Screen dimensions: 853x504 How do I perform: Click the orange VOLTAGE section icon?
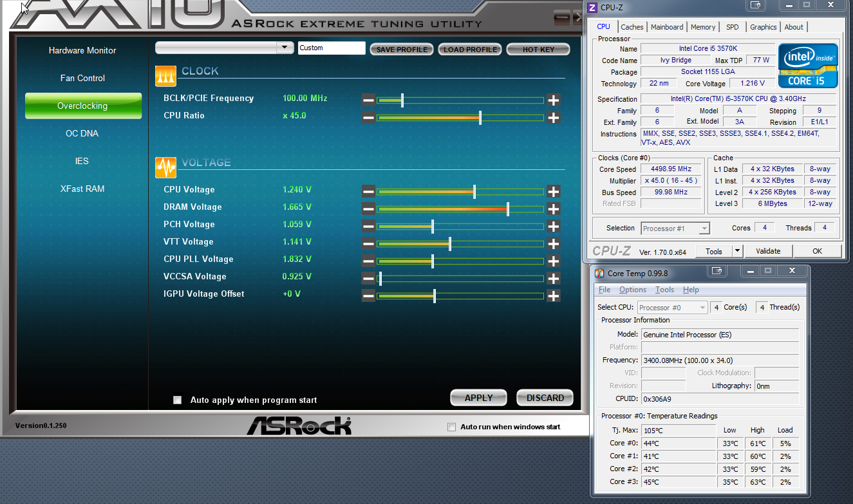click(166, 167)
